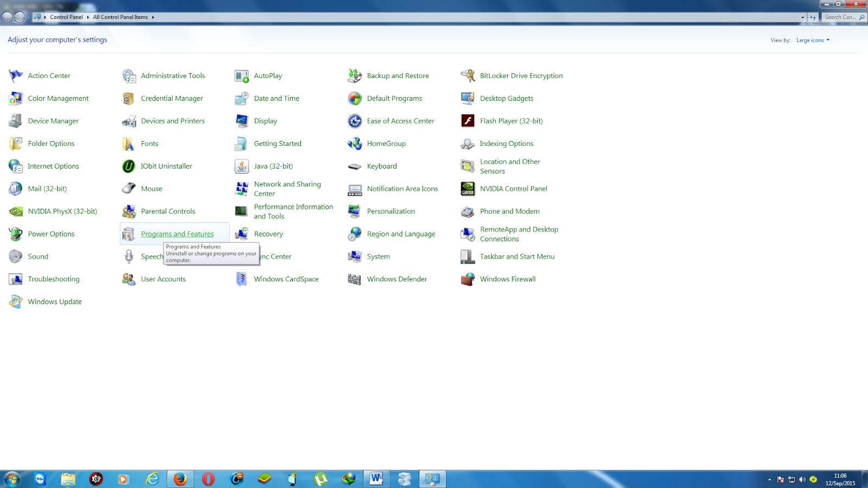Click the Recovery link
This screenshot has width=868, height=488.
(269, 234)
